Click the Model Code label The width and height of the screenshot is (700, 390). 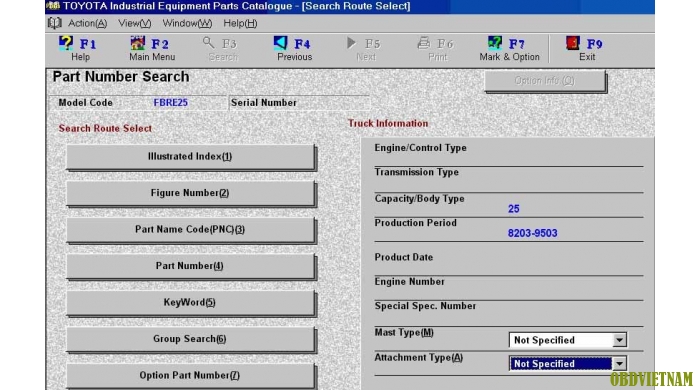[85, 103]
